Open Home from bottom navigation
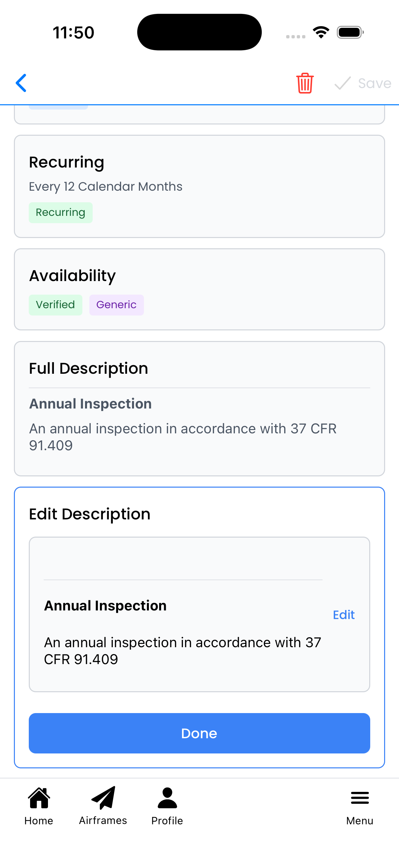This screenshot has height=868, width=399. tap(39, 798)
